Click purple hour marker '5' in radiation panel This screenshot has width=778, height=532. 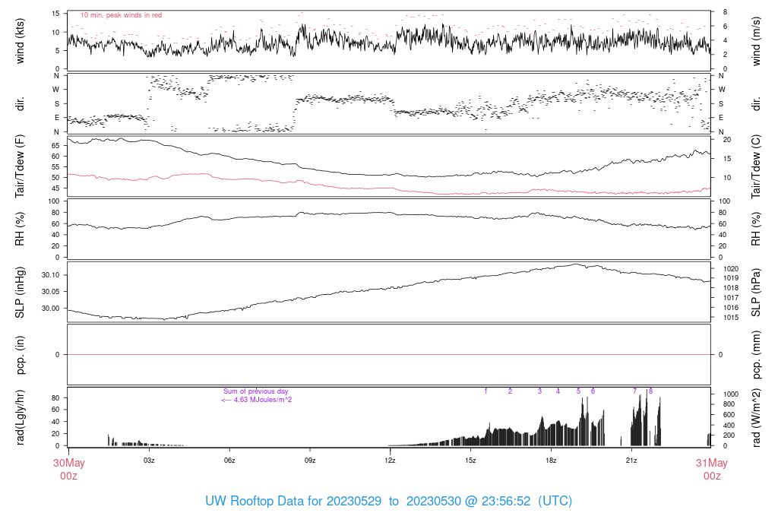pos(578,391)
